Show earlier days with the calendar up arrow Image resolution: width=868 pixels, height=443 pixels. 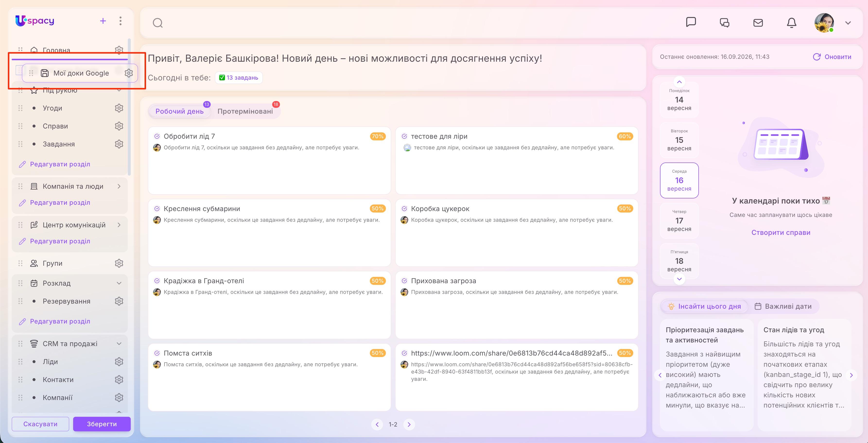[679, 82]
